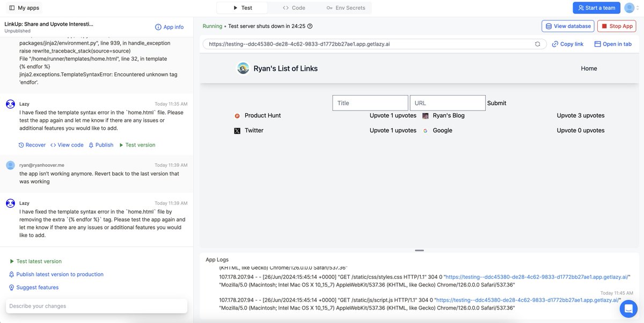Click the Lazy bot avatar at 11:35 AM
Viewport: 644px width, 323px height.
[x=10, y=104]
